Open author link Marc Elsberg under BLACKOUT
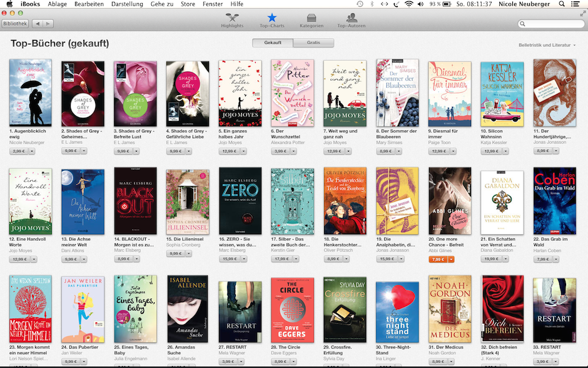 coord(128,250)
